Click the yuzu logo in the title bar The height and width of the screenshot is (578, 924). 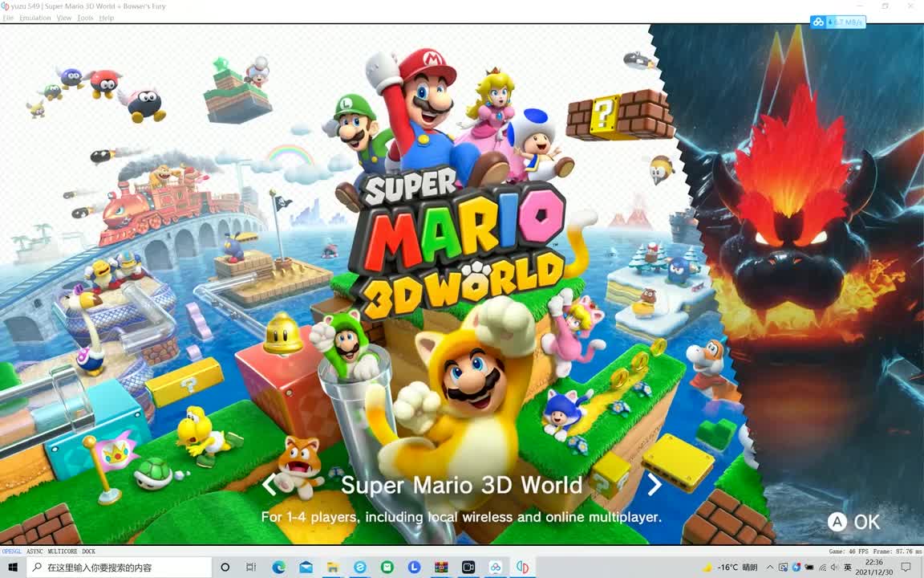[x=6, y=6]
